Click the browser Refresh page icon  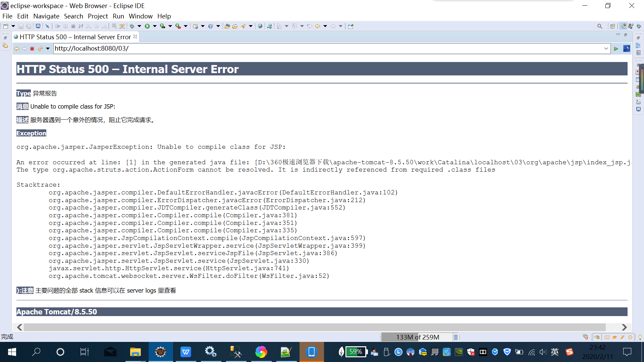[x=40, y=49]
